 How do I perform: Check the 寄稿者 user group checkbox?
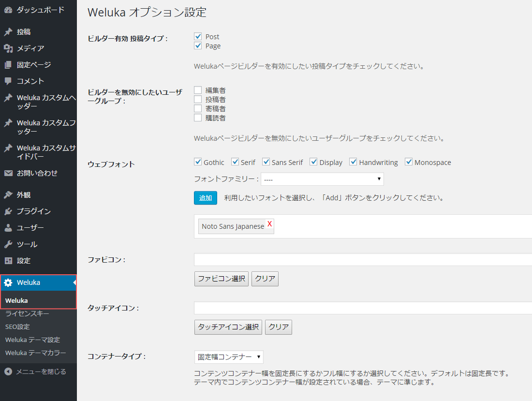(198, 108)
